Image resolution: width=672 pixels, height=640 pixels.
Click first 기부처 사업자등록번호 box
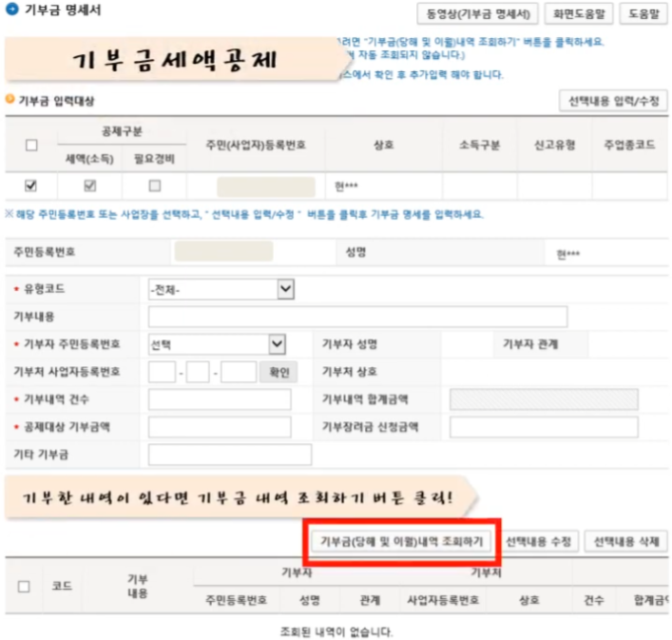pyautogui.click(x=162, y=372)
